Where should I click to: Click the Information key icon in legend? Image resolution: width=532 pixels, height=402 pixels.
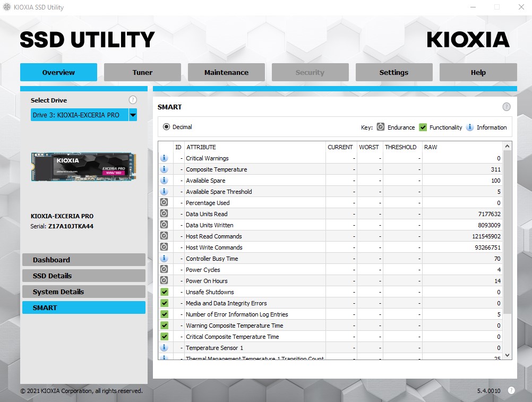[x=470, y=127]
